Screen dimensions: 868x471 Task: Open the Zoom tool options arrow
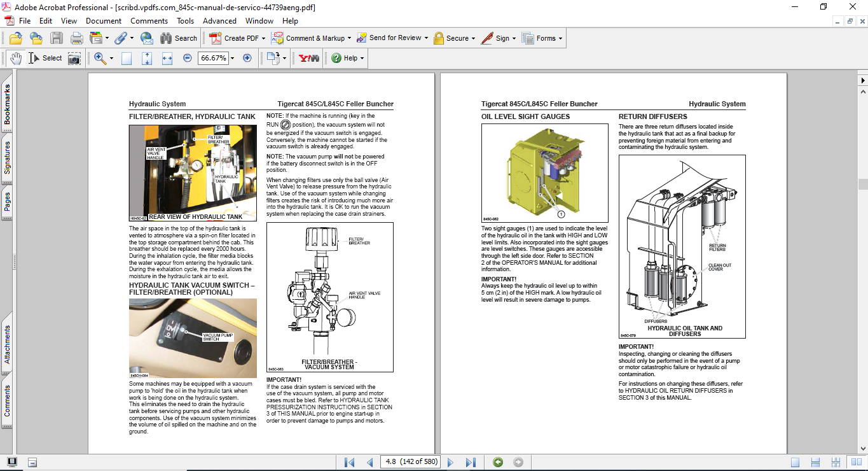click(111, 58)
